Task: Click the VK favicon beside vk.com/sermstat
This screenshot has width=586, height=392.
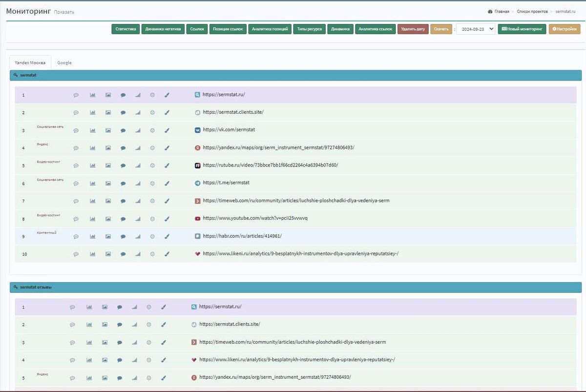Action: [x=197, y=130]
